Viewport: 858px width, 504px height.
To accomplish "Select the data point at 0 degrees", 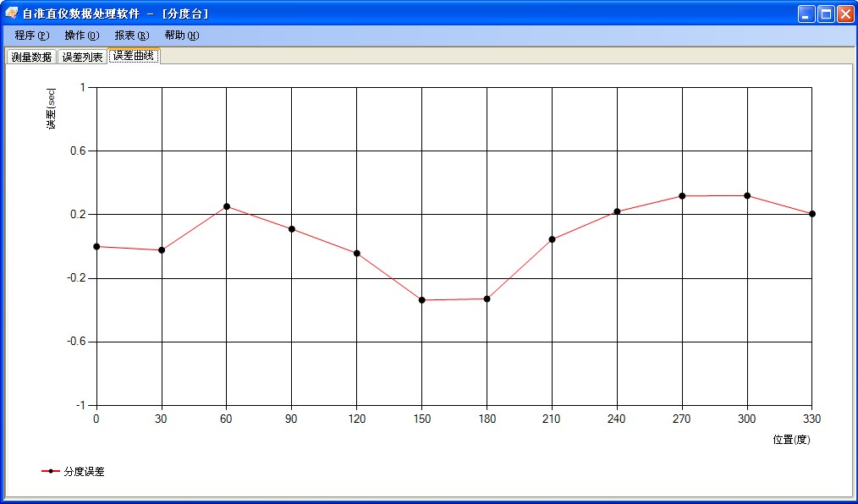I will [96, 246].
